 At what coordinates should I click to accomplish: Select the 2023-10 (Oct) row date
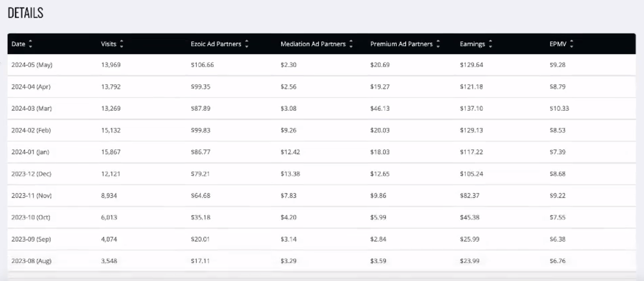coord(31,217)
